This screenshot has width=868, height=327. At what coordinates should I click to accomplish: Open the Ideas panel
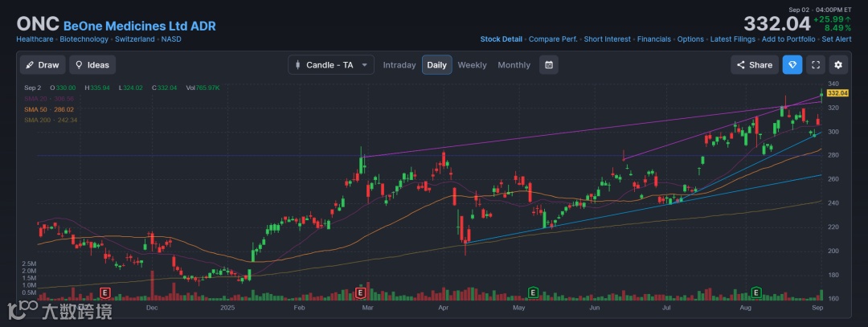point(92,65)
